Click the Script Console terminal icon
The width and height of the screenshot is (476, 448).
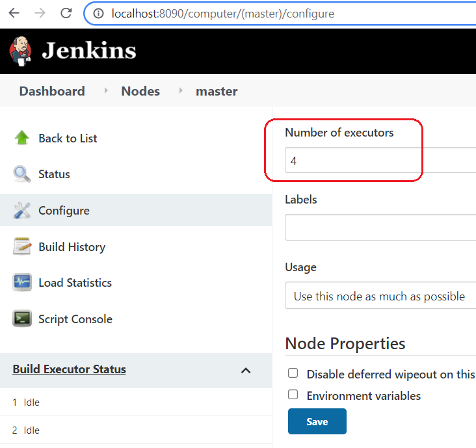click(22, 319)
